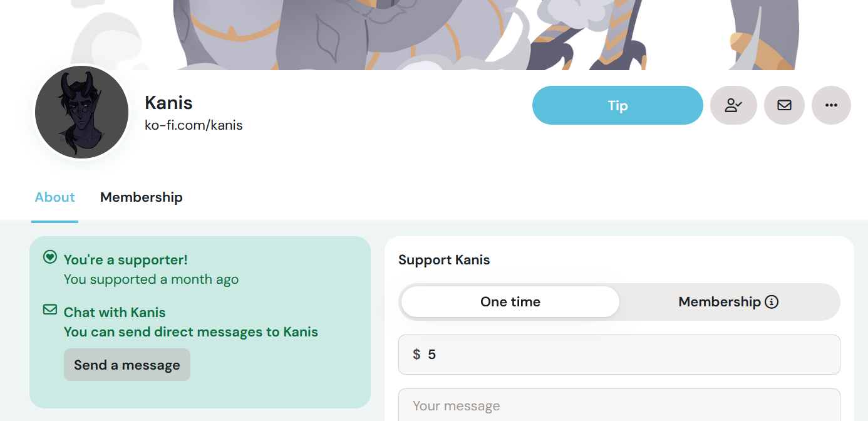The height and width of the screenshot is (421, 868).
Task: Click the envelope icon beside Chat with Kanis
Action: point(50,309)
